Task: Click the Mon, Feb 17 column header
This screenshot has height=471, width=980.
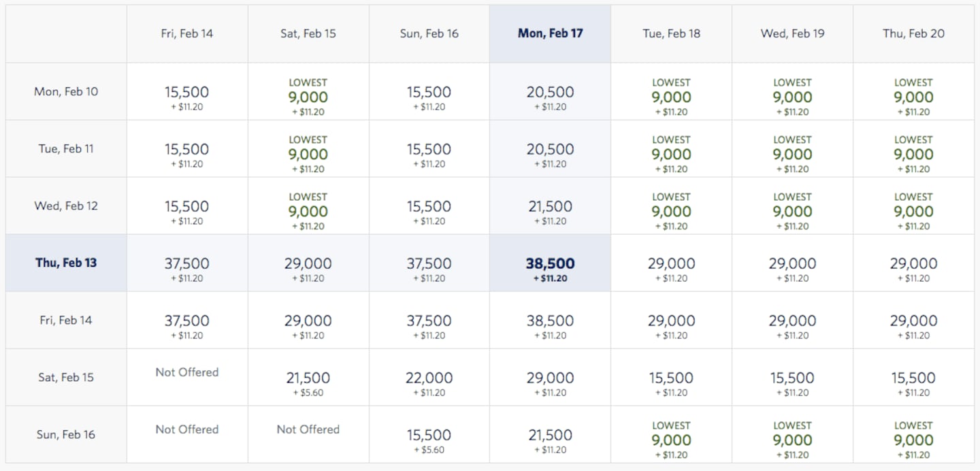Action: click(550, 33)
